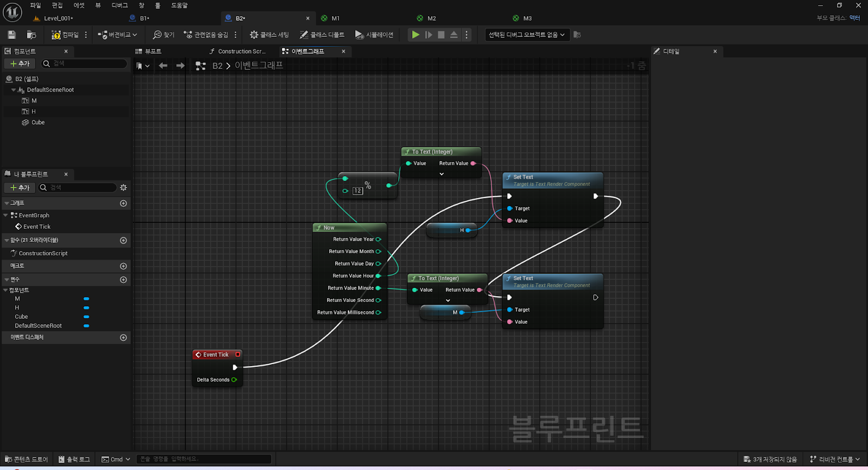Click the gear icon in My Blueprint panel

123,188
